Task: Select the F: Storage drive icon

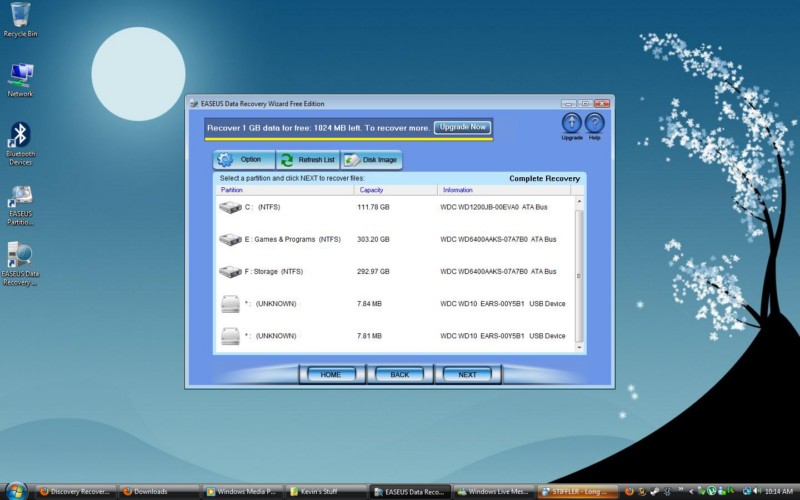Action: click(x=230, y=271)
